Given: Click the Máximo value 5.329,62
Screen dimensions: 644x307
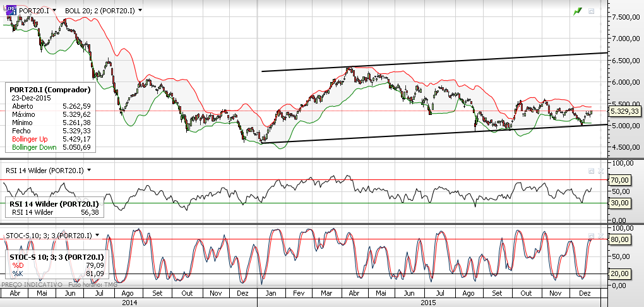Looking at the screenshot, I should (x=76, y=114).
